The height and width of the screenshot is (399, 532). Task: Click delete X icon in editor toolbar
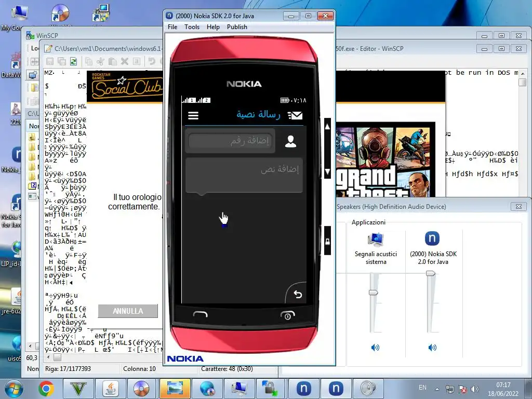pos(125,61)
